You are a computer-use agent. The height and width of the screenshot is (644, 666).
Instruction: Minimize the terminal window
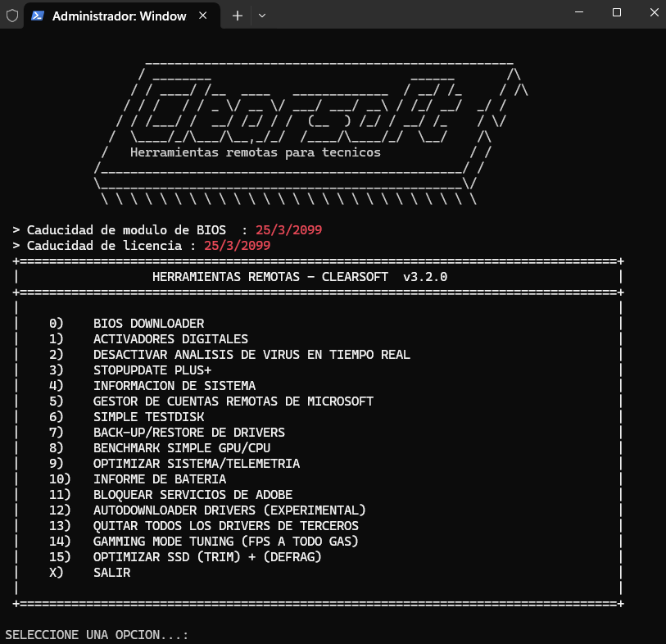(x=579, y=13)
